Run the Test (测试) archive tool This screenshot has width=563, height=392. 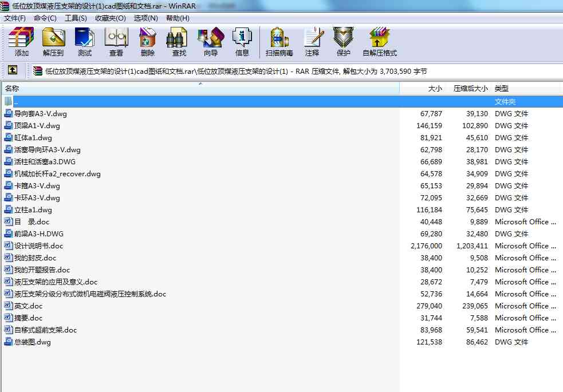(x=84, y=41)
